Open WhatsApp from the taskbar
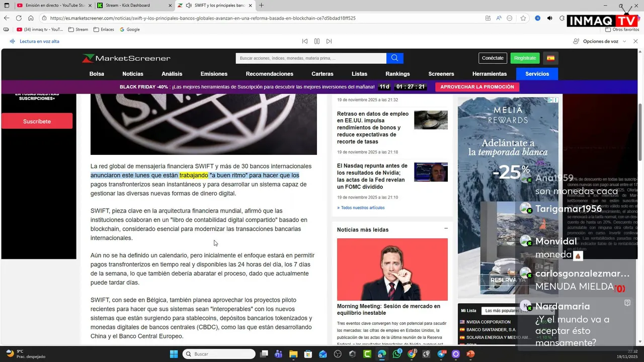This screenshot has width=644, height=362. 397,354
